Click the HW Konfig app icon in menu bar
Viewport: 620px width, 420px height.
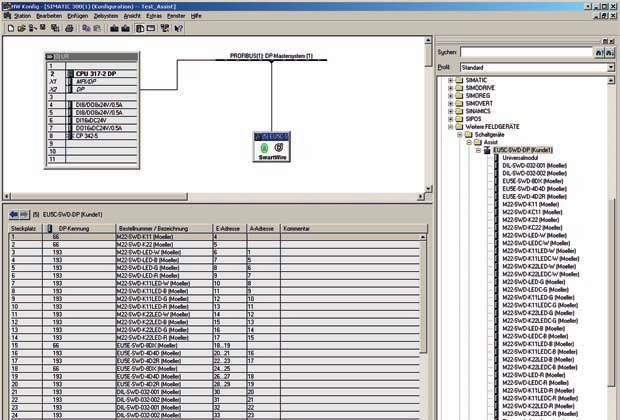(x=7, y=16)
